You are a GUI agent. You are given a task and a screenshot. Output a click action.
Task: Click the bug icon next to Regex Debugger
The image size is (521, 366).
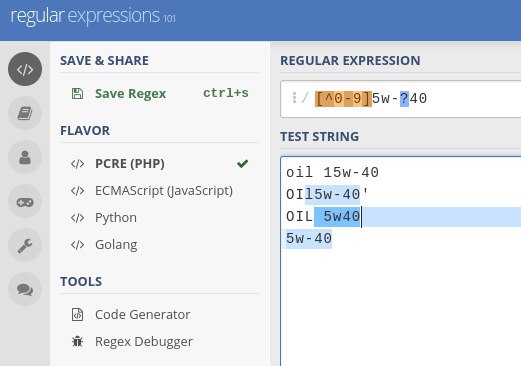point(77,341)
